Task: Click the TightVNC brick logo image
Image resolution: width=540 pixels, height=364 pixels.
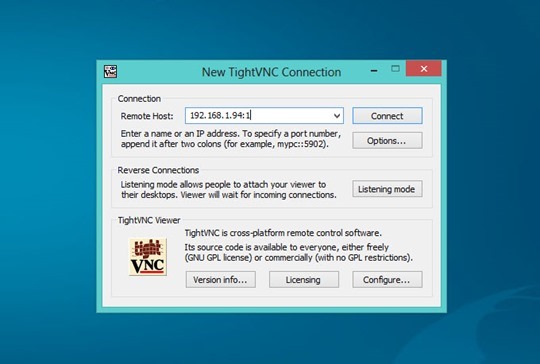Action: pos(148,257)
